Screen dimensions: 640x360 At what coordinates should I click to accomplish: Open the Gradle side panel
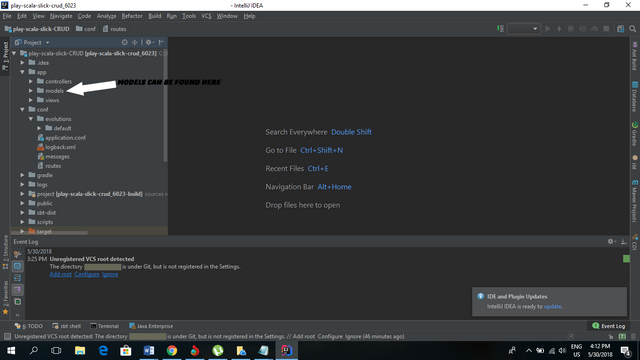click(x=635, y=134)
